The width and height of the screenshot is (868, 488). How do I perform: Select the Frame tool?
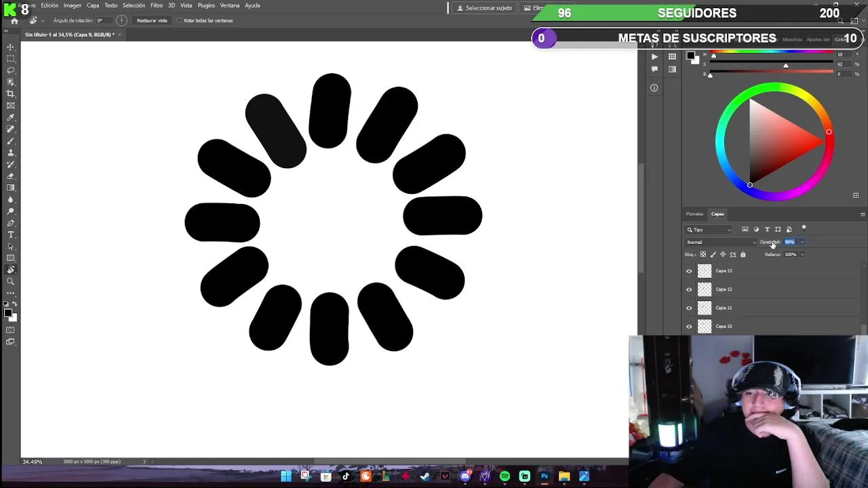pyautogui.click(x=11, y=106)
